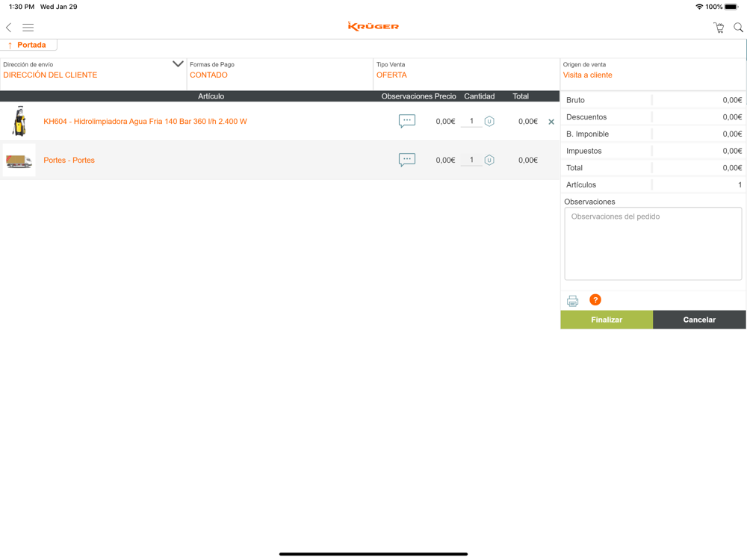Click the Impuestos summary row label
747x560 pixels.
584,151
